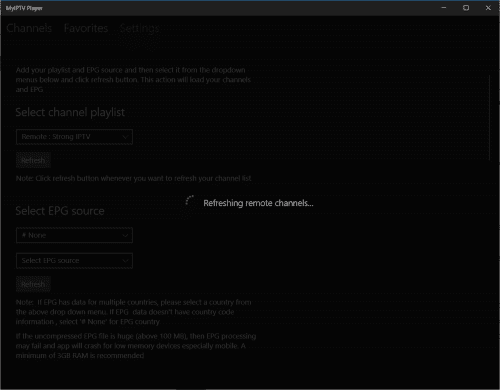Screen dimensions: 500x390
Task: Click the vertical scrollbar on the right edge
Action: (x=489, y=117)
